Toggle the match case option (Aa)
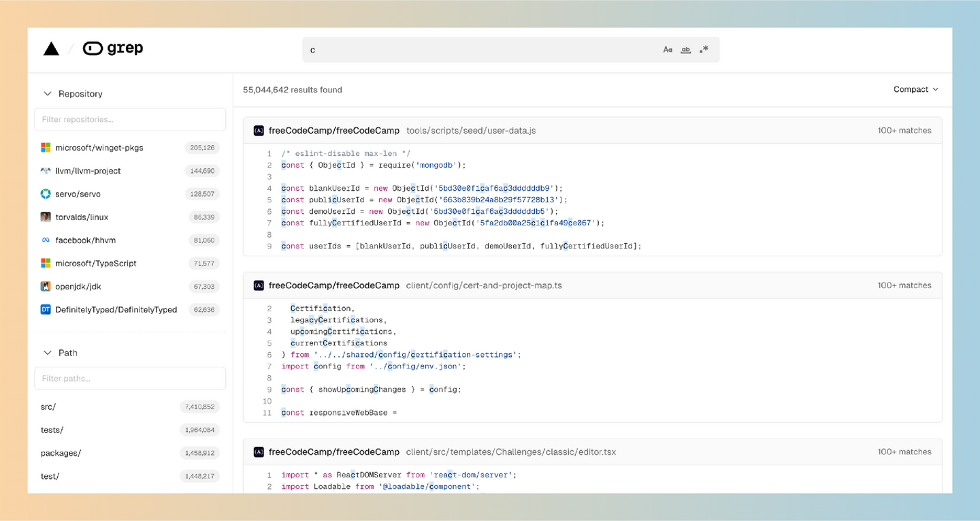 [x=668, y=50]
